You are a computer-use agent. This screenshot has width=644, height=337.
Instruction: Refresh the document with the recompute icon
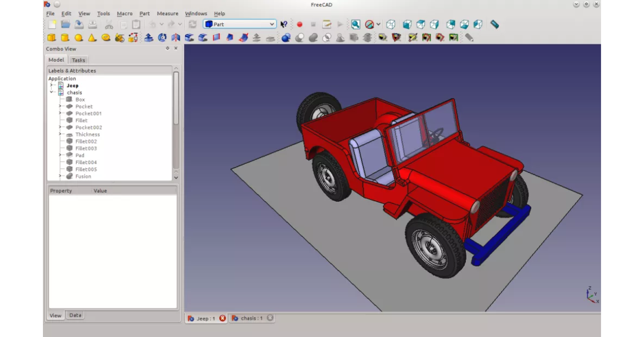193,24
